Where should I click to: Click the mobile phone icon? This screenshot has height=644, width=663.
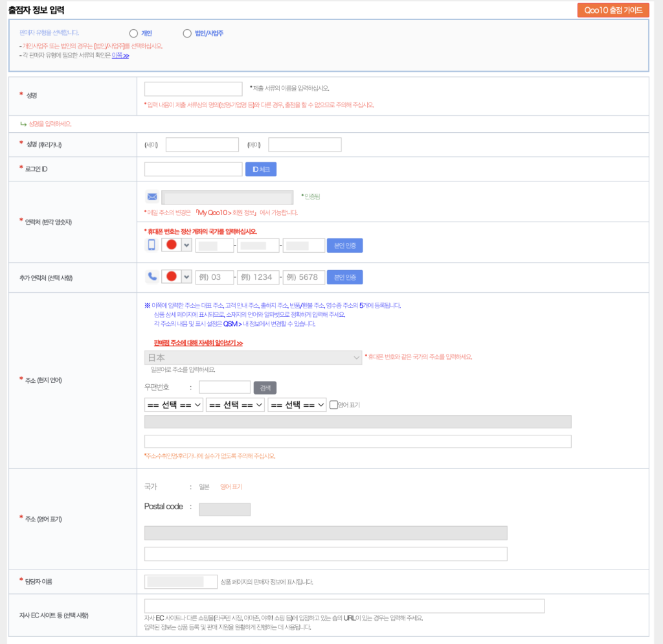pyautogui.click(x=152, y=245)
